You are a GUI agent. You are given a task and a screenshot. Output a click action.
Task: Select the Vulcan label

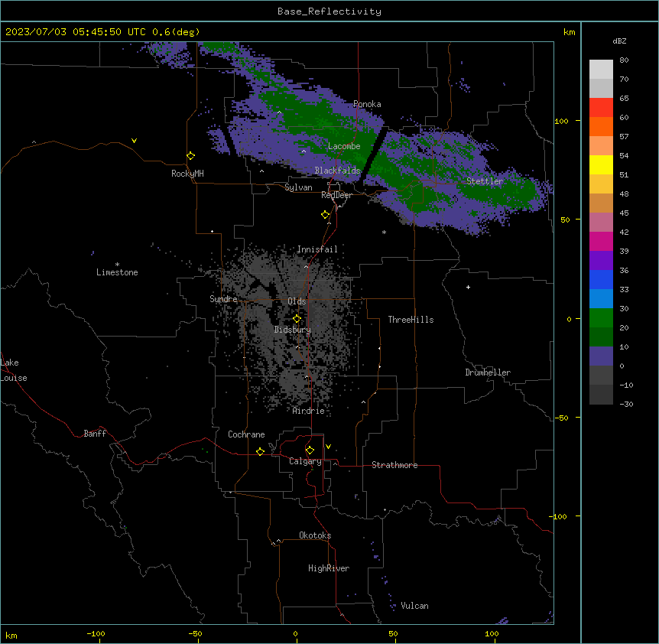[415, 606]
